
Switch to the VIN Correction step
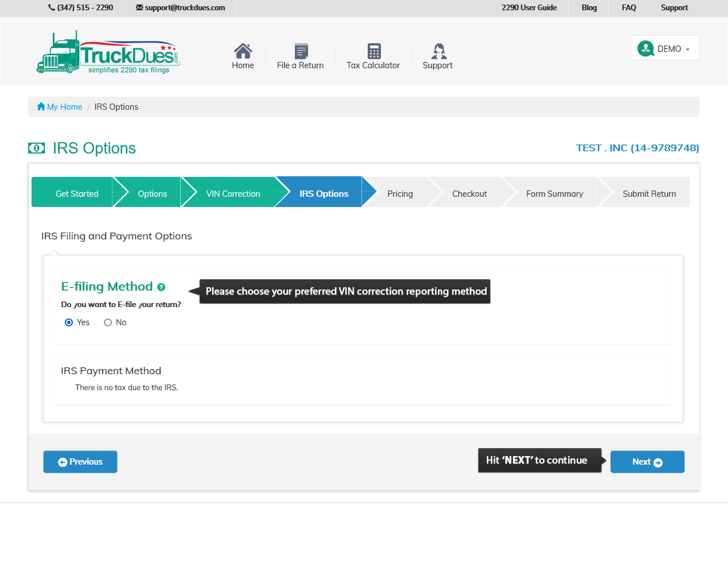pyautogui.click(x=233, y=194)
